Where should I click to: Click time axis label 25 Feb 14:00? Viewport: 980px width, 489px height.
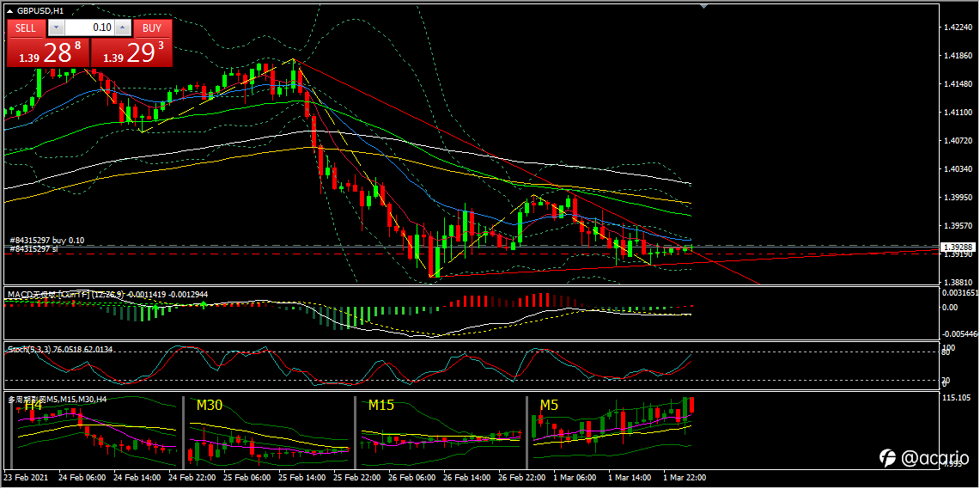[300, 477]
